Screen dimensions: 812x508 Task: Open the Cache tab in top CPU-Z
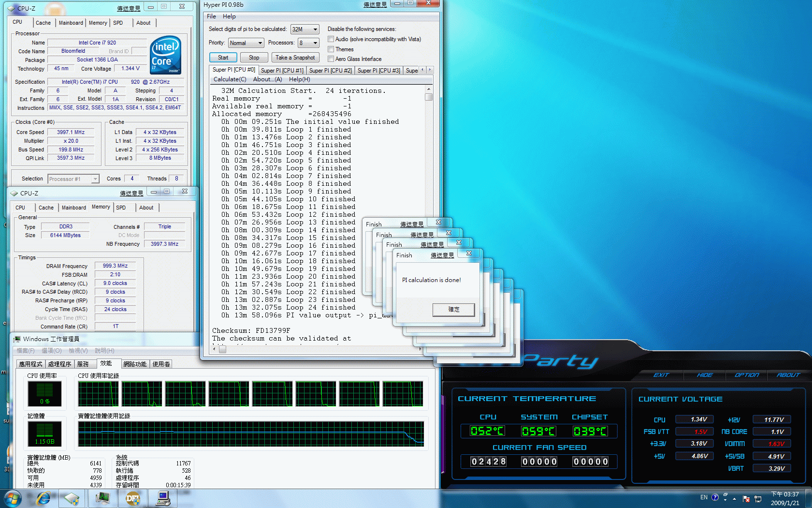pyautogui.click(x=43, y=23)
